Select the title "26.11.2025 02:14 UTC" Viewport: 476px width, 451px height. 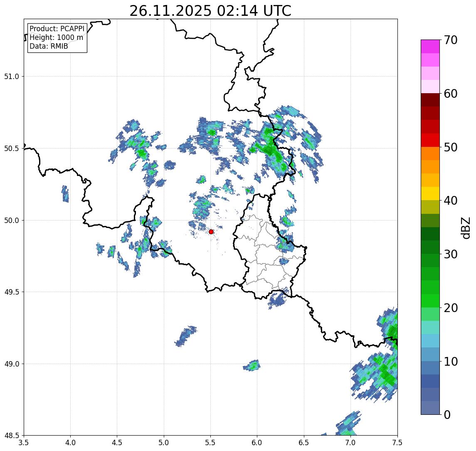point(210,11)
